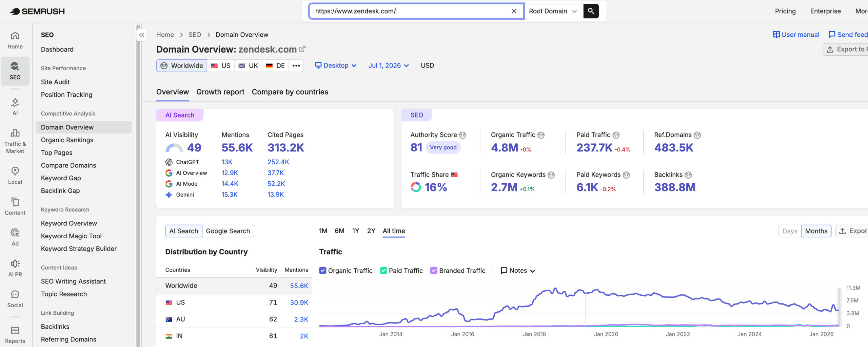Open Keyword Magic Tool

pyautogui.click(x=71, y=236)
